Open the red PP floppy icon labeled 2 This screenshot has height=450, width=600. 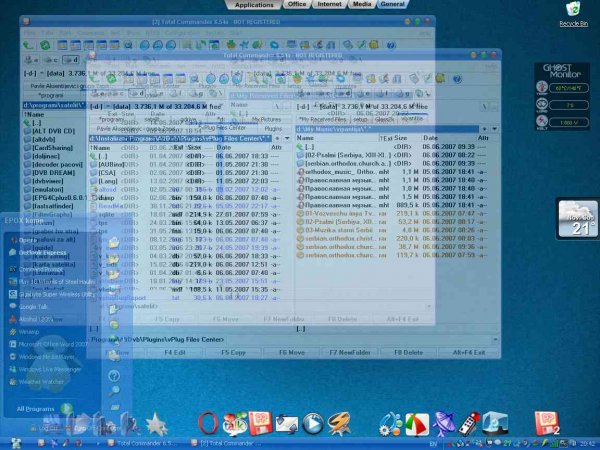coord(547,423)
